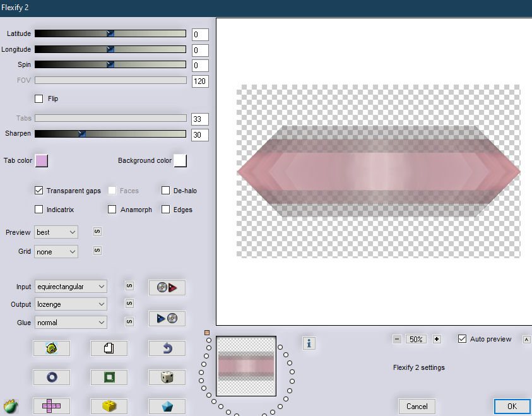Open the Background color swatch
This screenshot has height=416, width=532.
[180, 161]
